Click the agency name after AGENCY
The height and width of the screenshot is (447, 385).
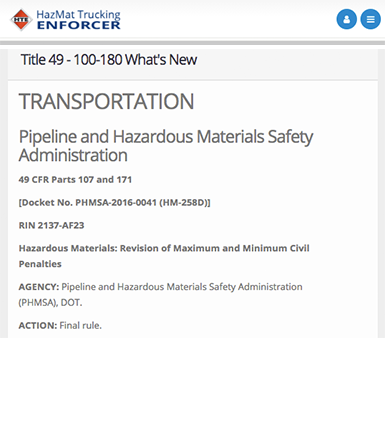182,287
